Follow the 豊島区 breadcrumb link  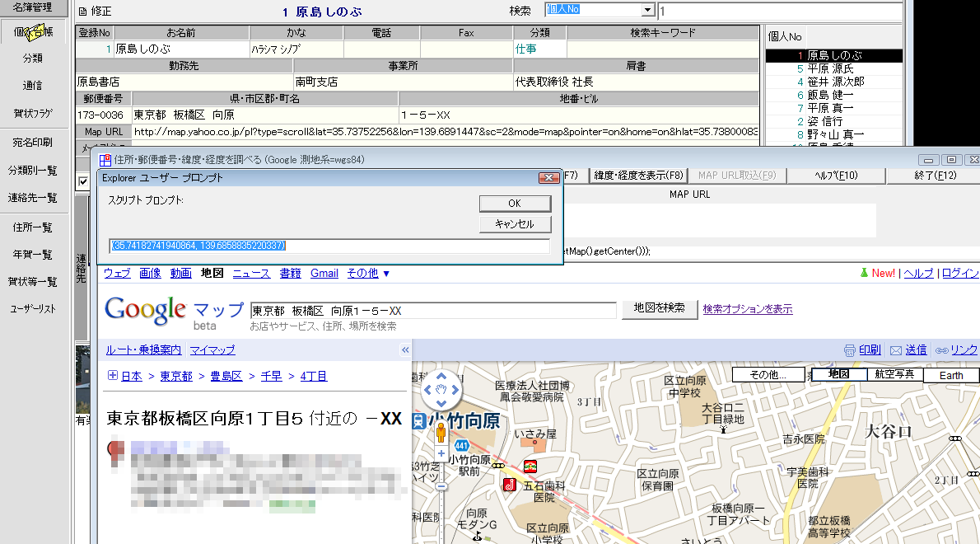coord(226,376)
